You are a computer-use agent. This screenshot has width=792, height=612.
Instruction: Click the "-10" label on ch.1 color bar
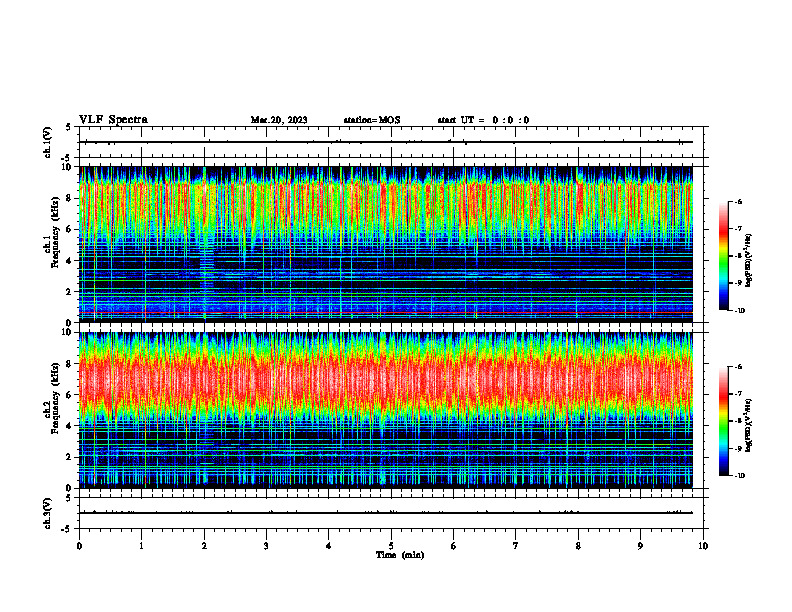[x=739, y=311]
